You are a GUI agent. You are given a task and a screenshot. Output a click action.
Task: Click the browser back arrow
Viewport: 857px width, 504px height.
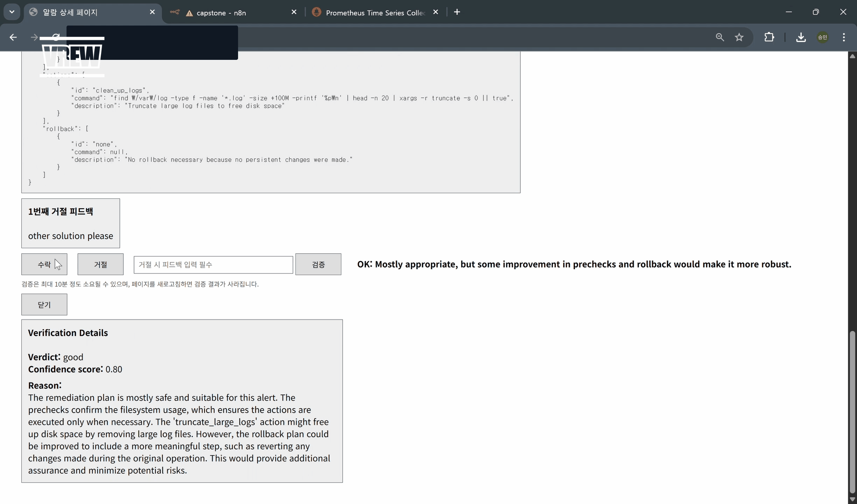13,37
